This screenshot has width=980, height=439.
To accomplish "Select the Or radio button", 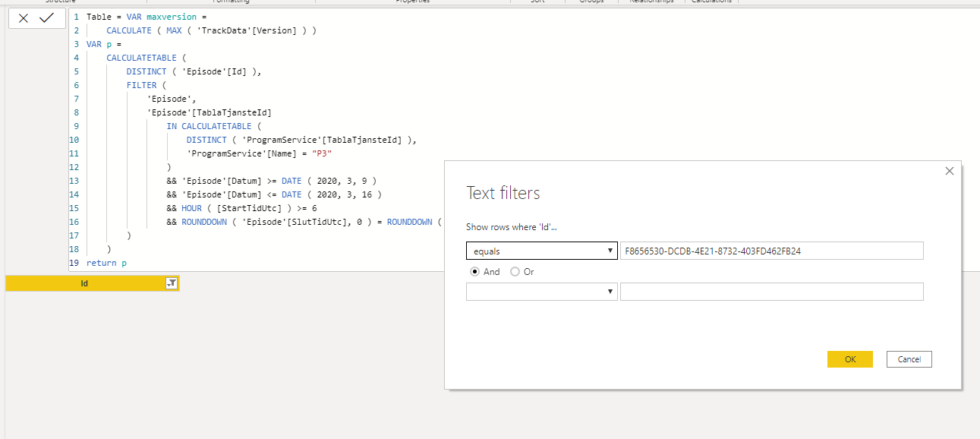I will click(515, 271).
